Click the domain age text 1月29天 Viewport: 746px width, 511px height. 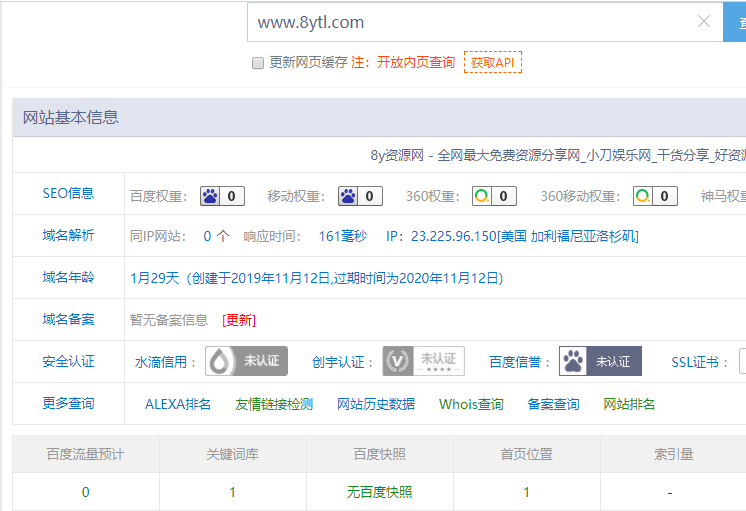(155, 278)
